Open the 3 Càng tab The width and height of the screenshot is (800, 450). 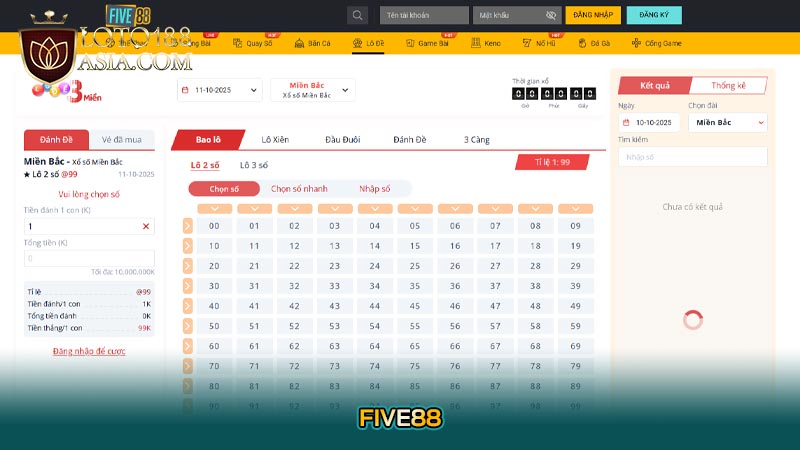tap(477, 140)
